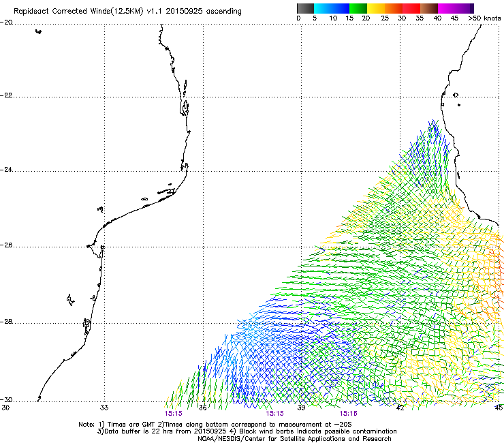Screen dimensions: 504x443
Task: Click the '33' longitude label on bottom axis
Action: 104,408
